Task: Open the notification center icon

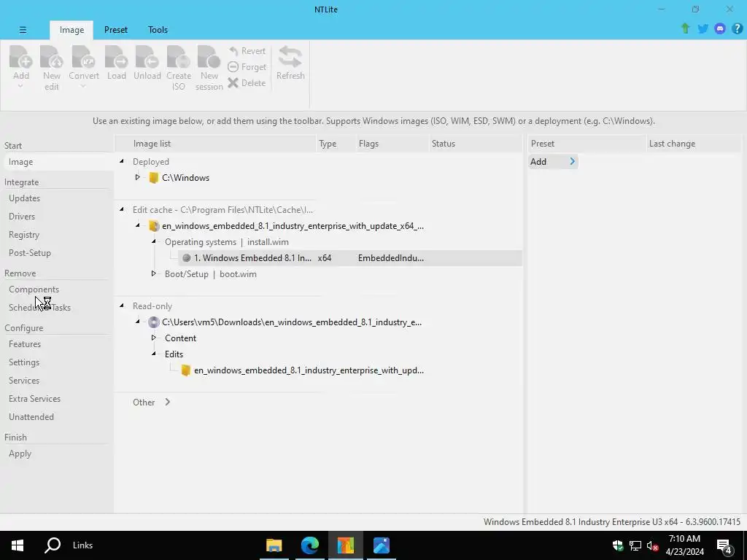Action: (724, 546)
